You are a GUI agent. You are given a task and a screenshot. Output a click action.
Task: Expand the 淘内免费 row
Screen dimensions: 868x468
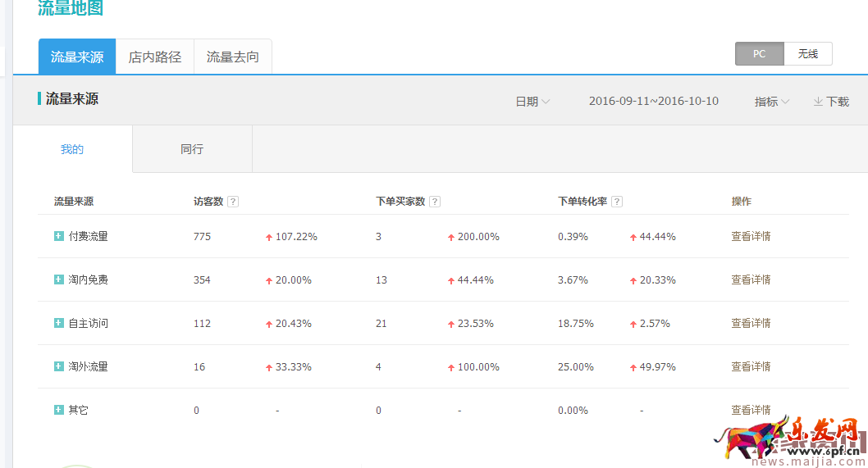(58, 279)
